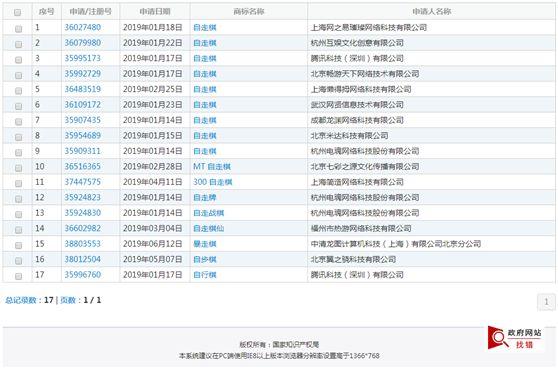Open application number 36602982

coord(83,228)
